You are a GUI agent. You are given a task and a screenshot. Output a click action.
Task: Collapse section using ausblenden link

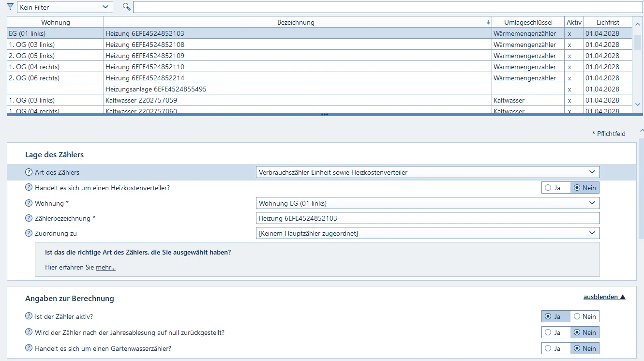604,297
